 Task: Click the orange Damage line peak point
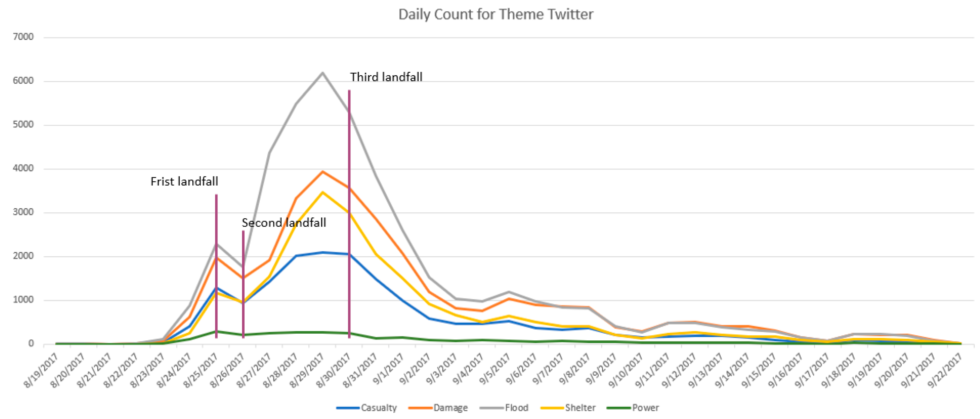click(323, 172)
